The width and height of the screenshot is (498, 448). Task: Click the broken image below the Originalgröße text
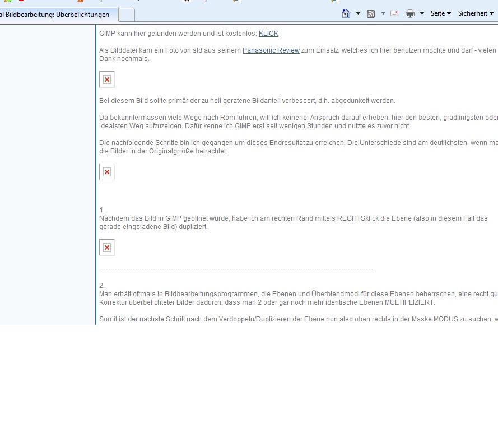coord(107,172)
